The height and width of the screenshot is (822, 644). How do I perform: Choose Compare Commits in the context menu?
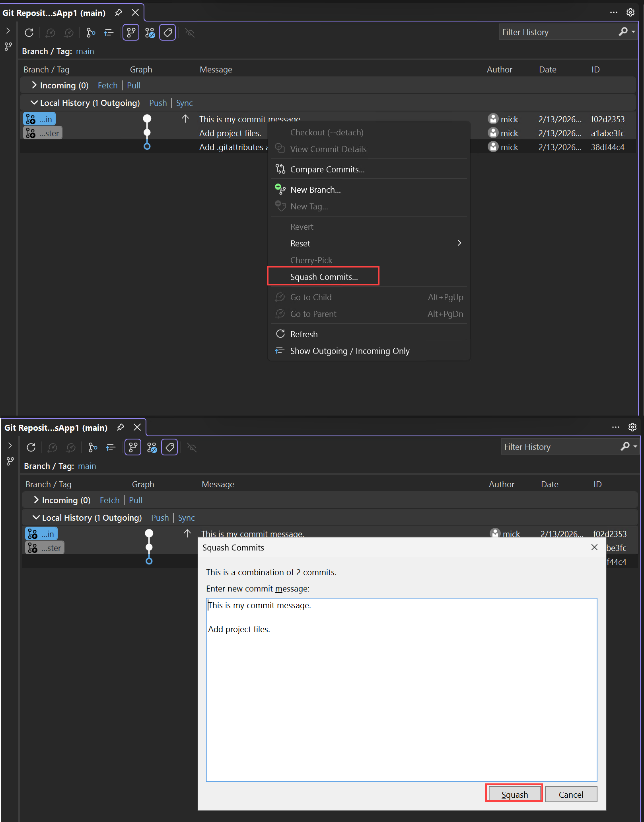coord(327,169)
